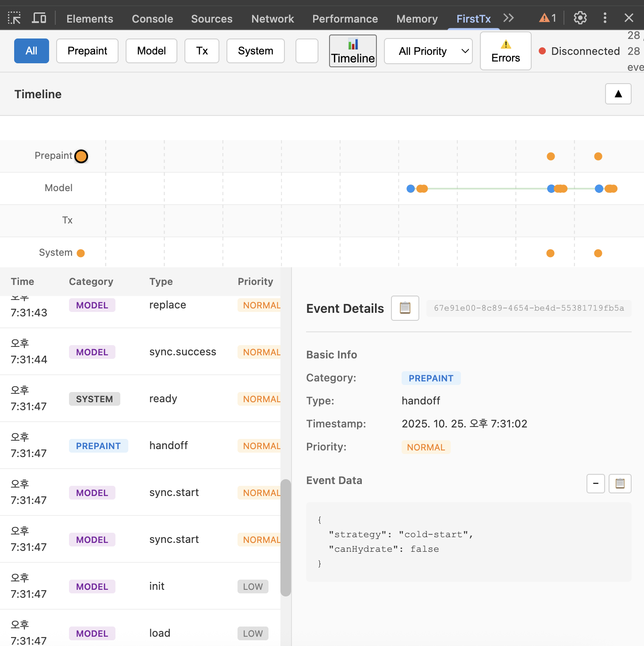
Task: Click the Disconnected status indicator
Action: (x=579, y=51)
